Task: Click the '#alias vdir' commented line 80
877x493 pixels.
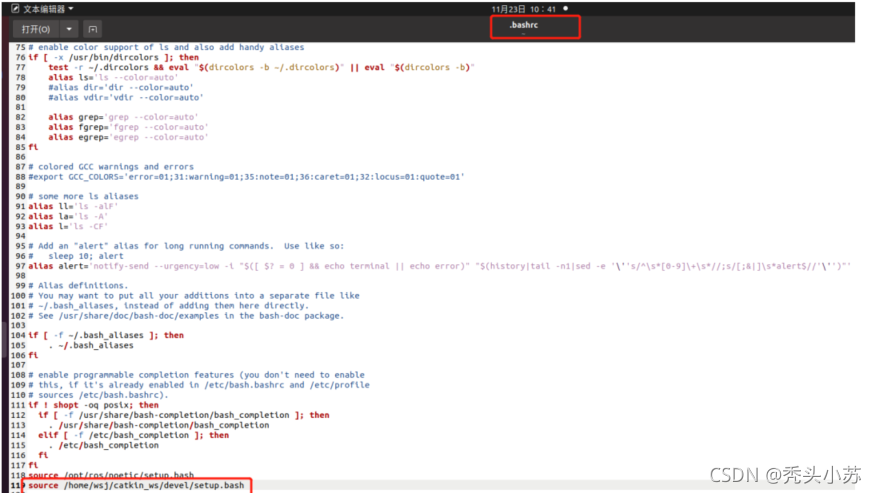Action: [x=125, y=97]
